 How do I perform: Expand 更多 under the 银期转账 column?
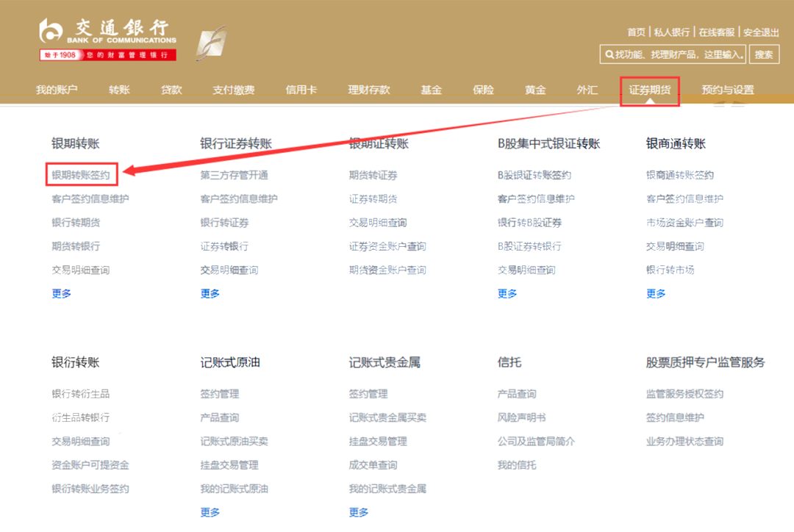pyautogui.click(x=61, y=293)
